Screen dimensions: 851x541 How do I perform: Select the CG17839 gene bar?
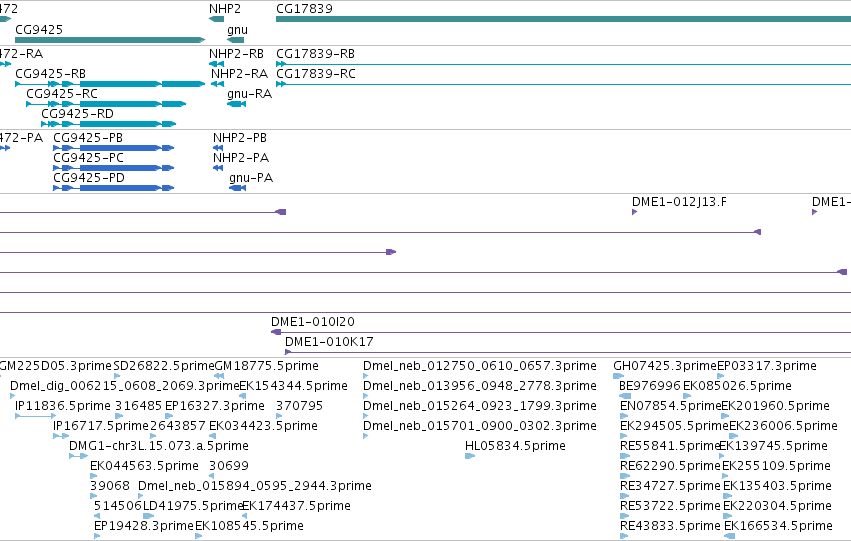point(563,19)
